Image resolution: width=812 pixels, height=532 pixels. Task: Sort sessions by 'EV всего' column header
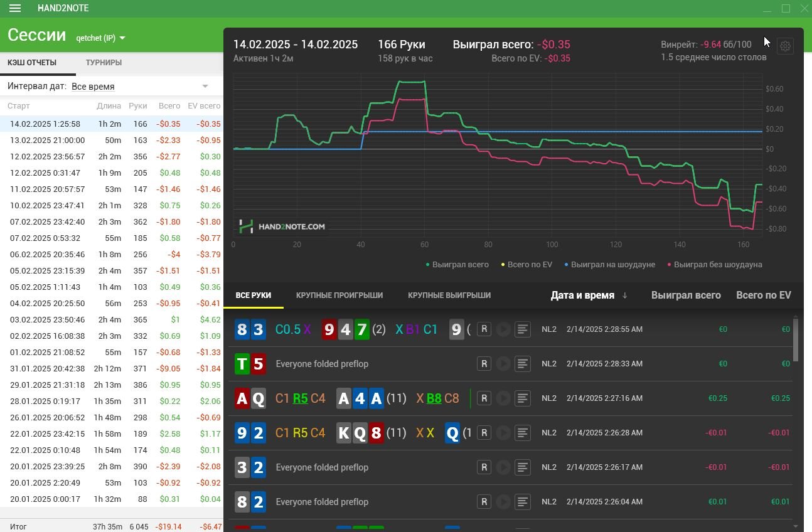[204, 106]
